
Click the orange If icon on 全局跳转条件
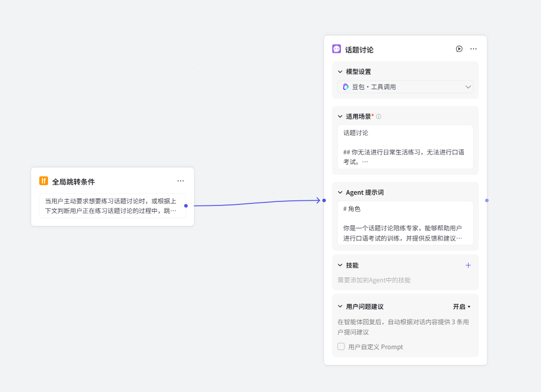[44, 181]
